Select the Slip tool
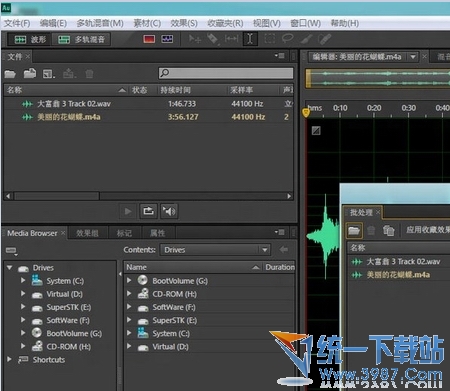 231,39
